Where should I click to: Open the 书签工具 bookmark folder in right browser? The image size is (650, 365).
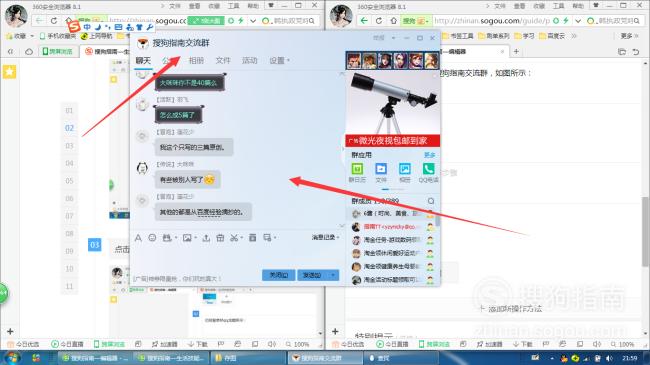458,36
